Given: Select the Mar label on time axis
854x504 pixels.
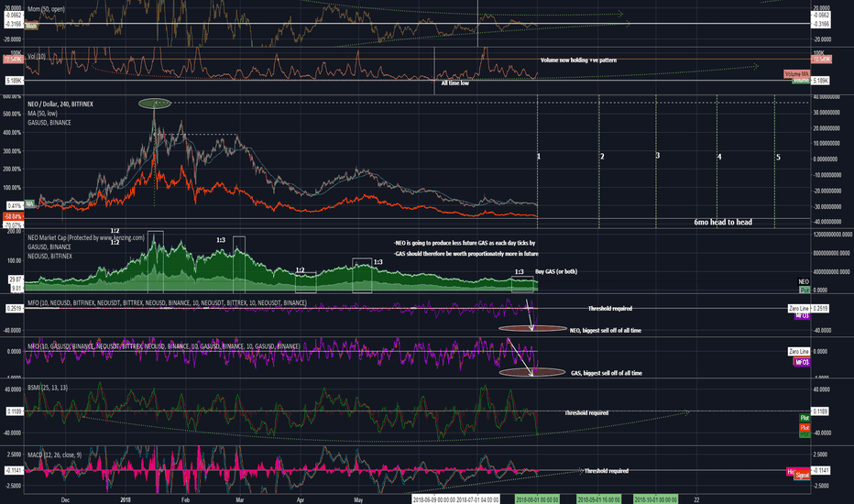Looking at the screenshot, I should coord(240,499).
